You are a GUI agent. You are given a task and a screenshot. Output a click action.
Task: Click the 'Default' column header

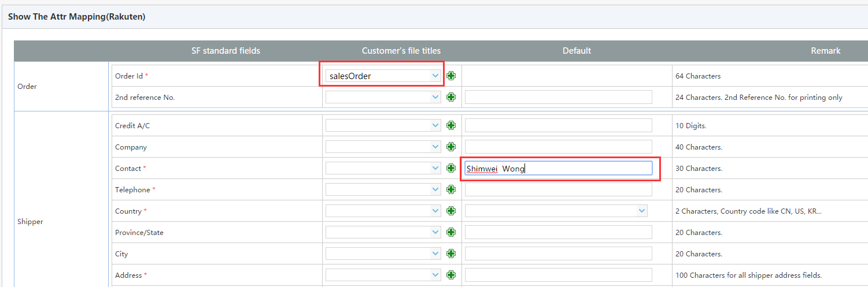pos(577,51)
